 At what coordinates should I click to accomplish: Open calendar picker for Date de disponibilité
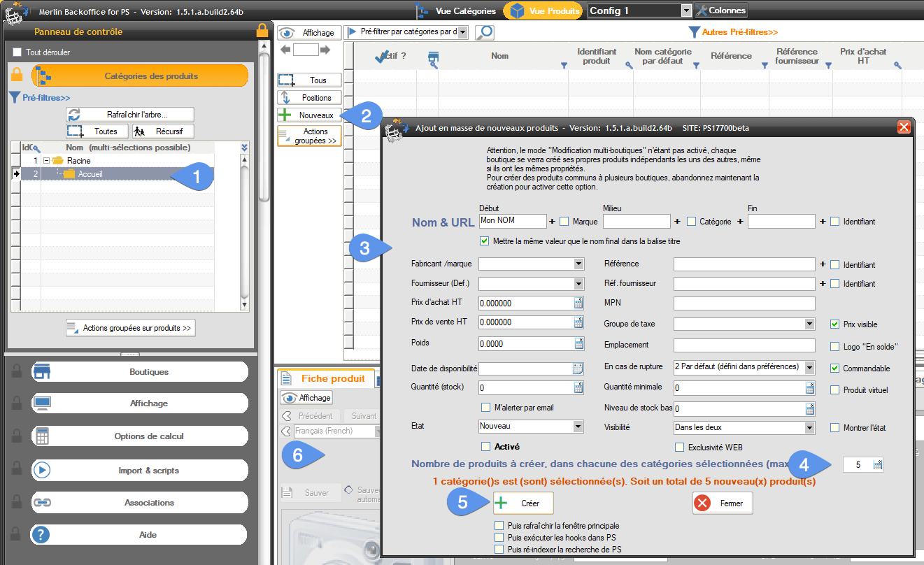click(x=578, y=369)
